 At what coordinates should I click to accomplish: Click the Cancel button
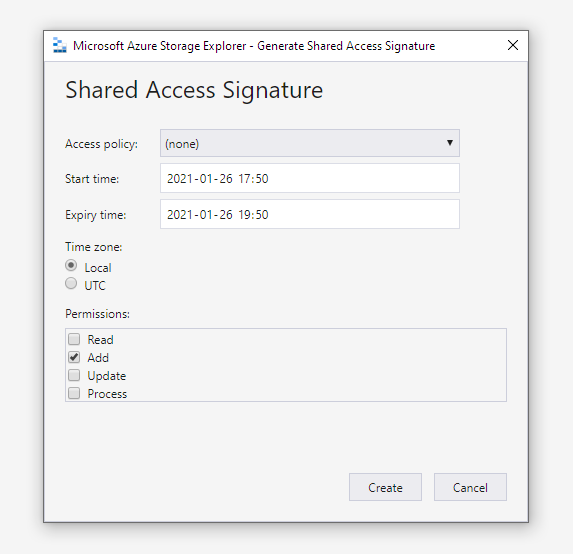coord(470,487)
